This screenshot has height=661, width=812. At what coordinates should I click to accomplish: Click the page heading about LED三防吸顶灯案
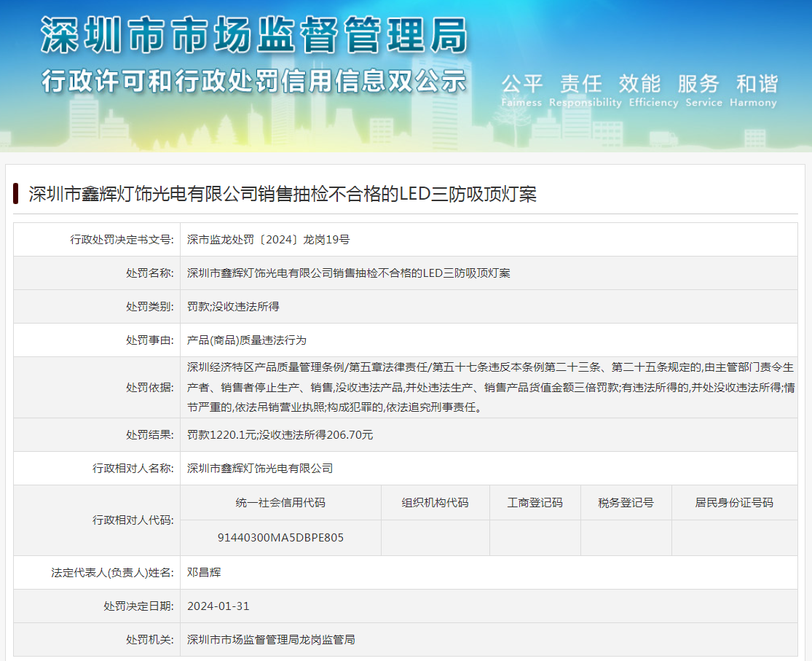click(x=283, y=194)
